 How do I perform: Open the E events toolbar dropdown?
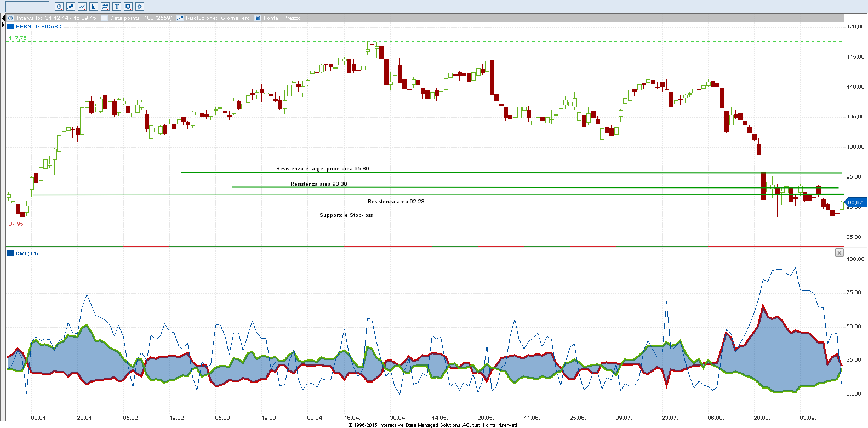[x=94, y=7]
